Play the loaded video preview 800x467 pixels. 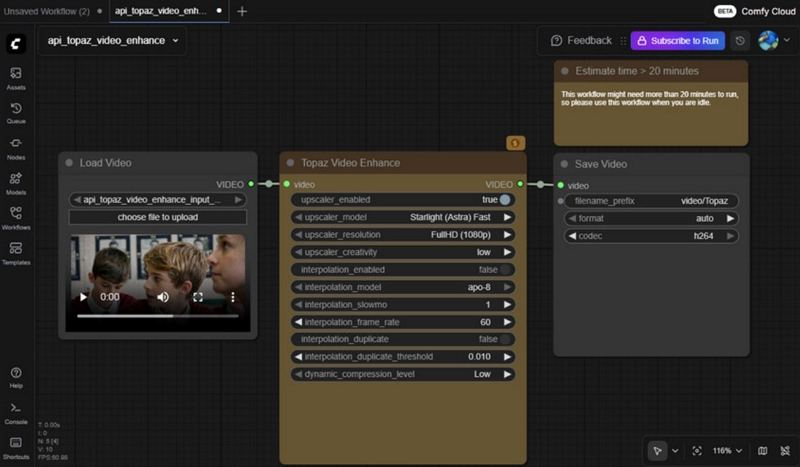(83, 297)
